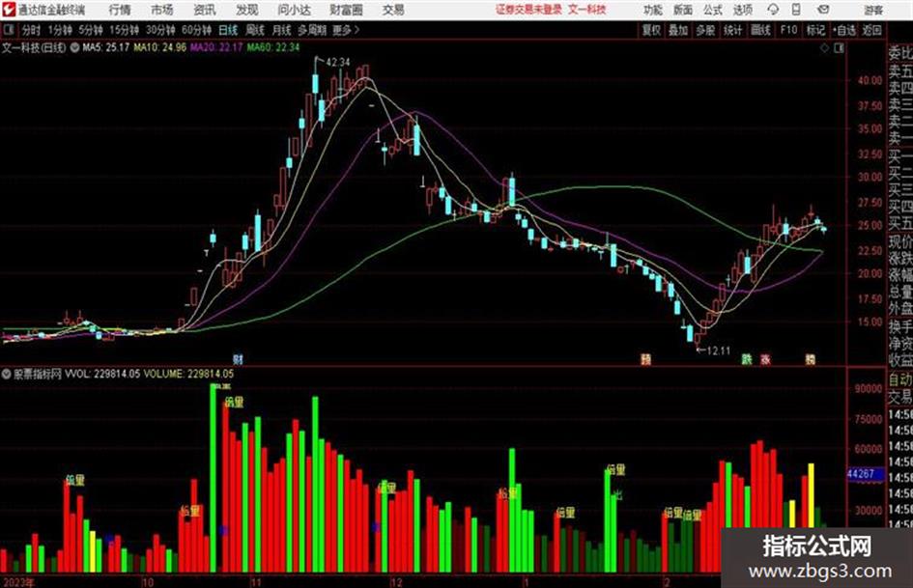Click the round icon before 股票指标网 indicator
913x588 pixels.
click(x=7, y=374)
